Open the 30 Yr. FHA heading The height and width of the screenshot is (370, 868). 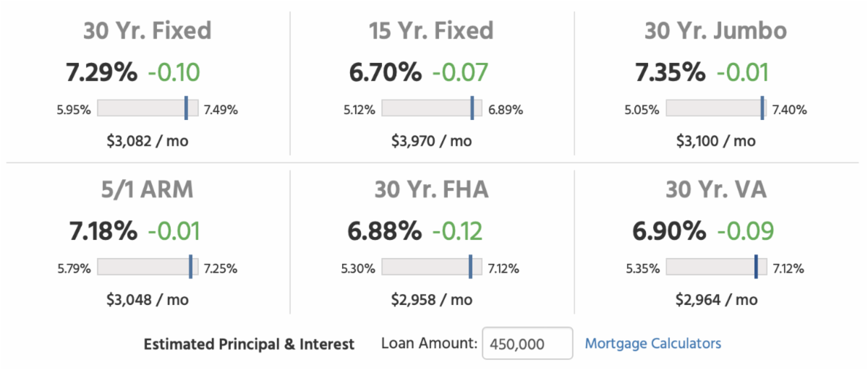(431, 189)
